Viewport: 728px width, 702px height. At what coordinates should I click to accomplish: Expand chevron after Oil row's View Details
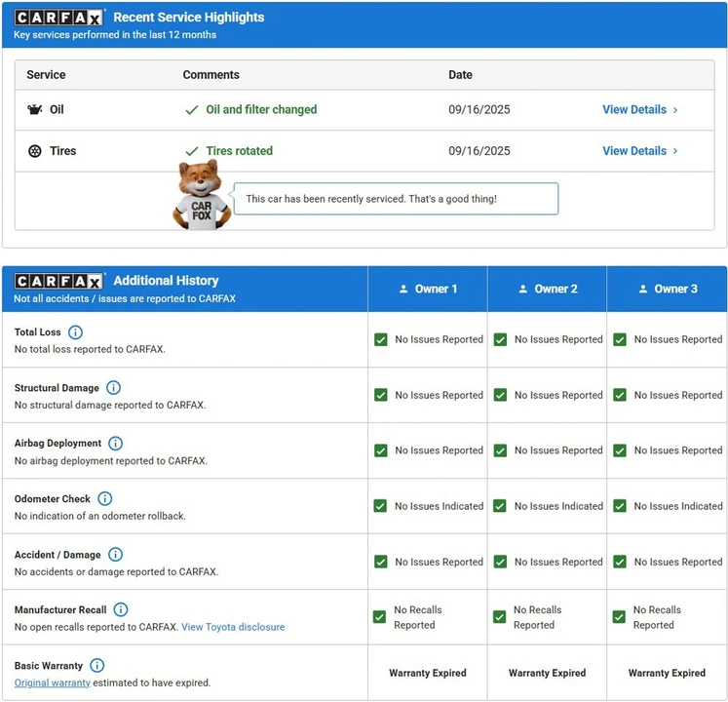(675, 110)
